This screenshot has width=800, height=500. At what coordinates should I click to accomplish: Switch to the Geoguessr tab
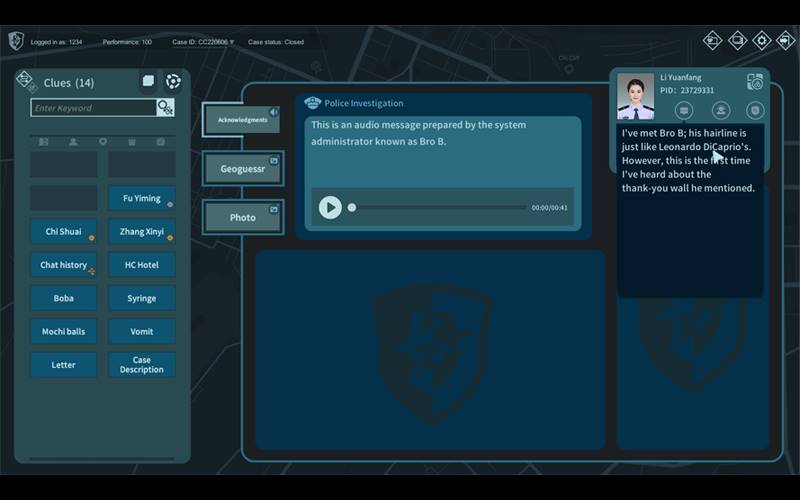[x=242, y=169]
